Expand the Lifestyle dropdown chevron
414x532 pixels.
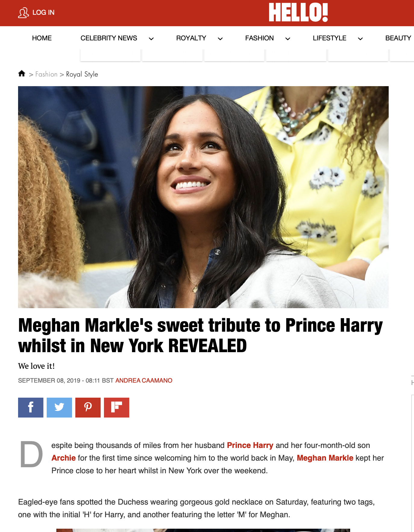(360, 39)
